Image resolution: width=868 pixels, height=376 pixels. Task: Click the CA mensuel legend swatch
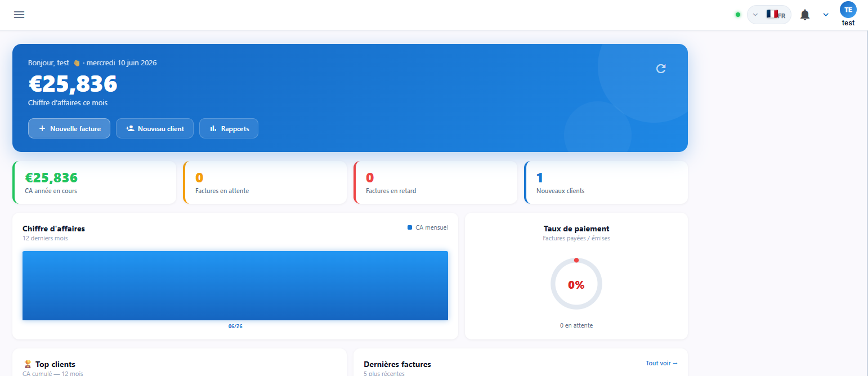[410, 227]
